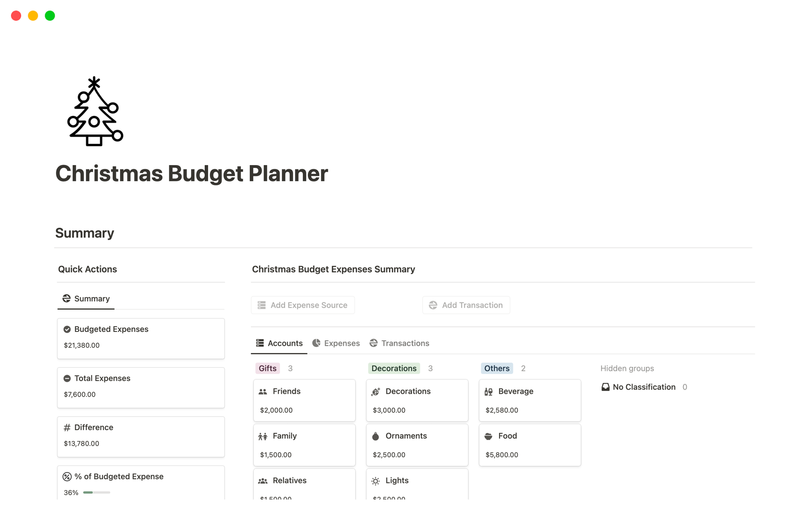Click the Budgeted Expenses checkmark icon
812x508 pixels.
67,329
